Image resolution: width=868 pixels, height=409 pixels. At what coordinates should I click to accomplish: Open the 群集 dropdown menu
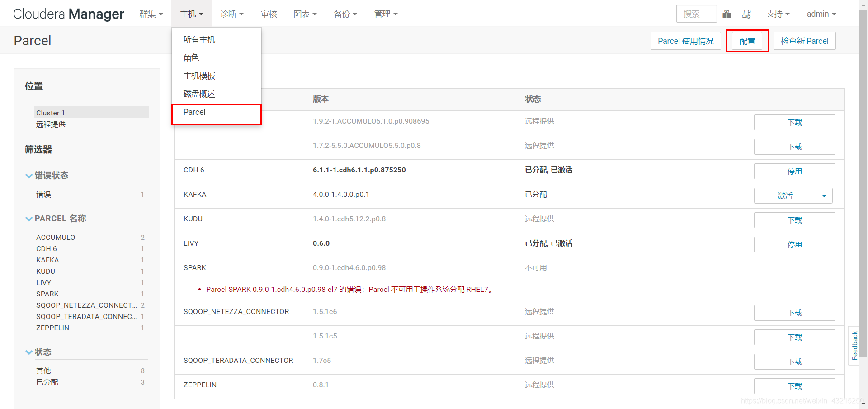coord(151,14)
